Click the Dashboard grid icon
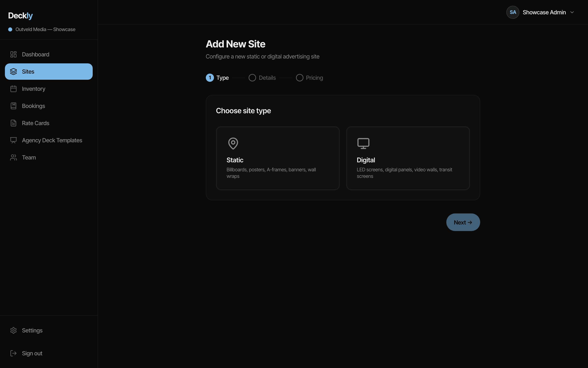The height and width of the screenshot is (368, 588). click(13, 54)
